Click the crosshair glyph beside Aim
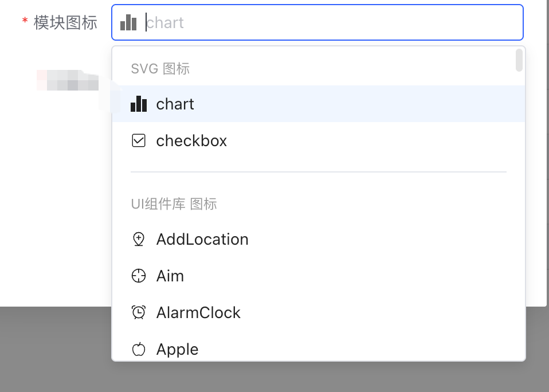The width and height of the screenshot is (549, 392). pos(138,276)
